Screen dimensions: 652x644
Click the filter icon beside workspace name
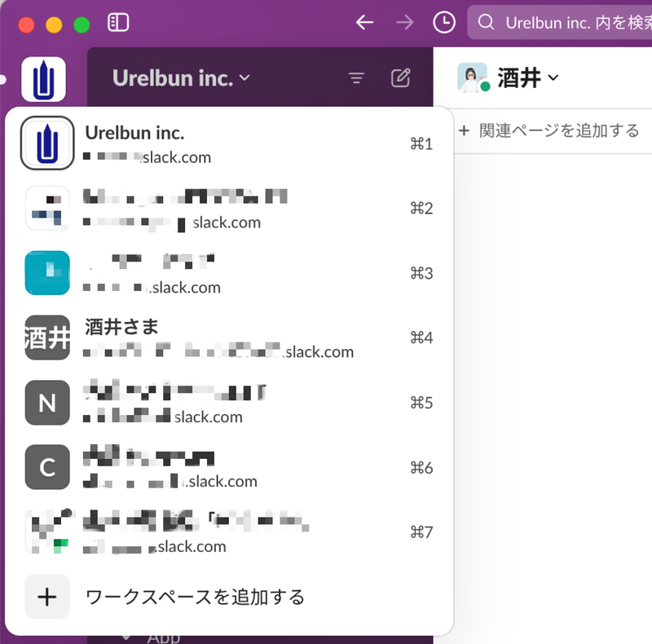357,77
